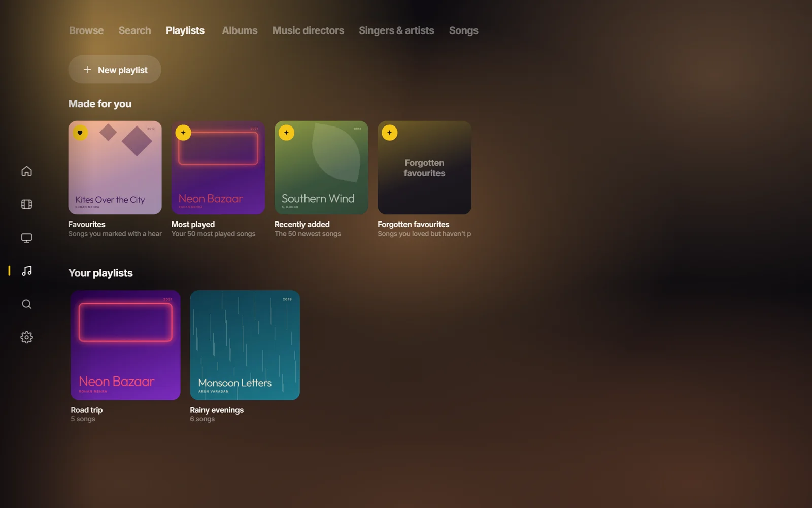The width and height of the screenshot is (812, 508).
Task: Click the 'Made for you' heading
Action: click(x=100, y=104)
